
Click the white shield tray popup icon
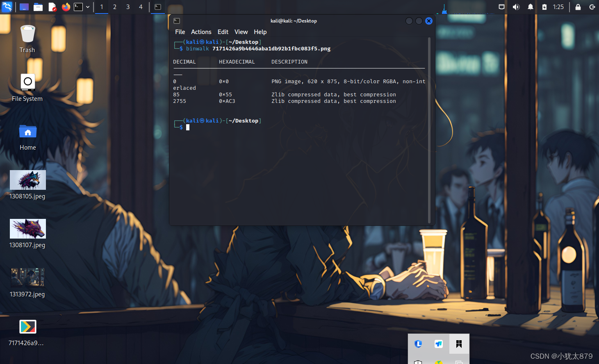pyautogui.click(x=418, y=362)
